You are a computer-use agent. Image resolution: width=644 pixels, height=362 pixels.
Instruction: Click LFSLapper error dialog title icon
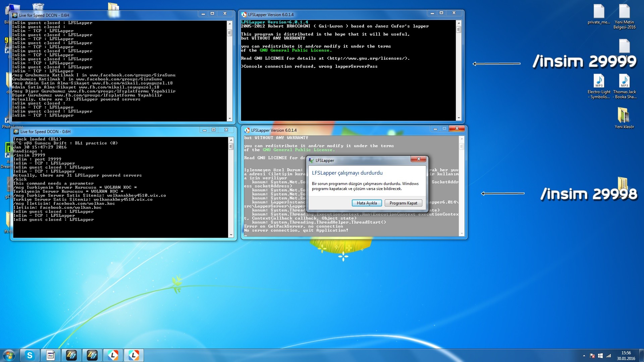click(x=311, y=161)
